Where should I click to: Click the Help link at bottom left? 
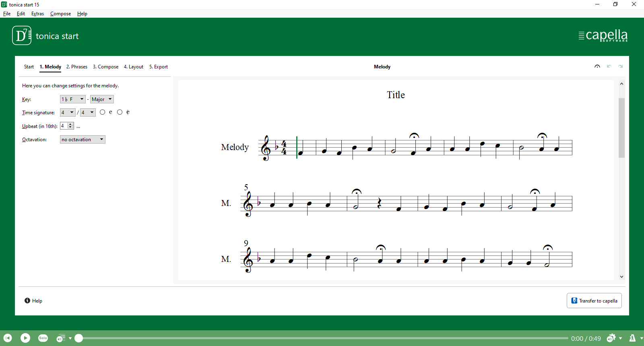click(x=33, y=301)
